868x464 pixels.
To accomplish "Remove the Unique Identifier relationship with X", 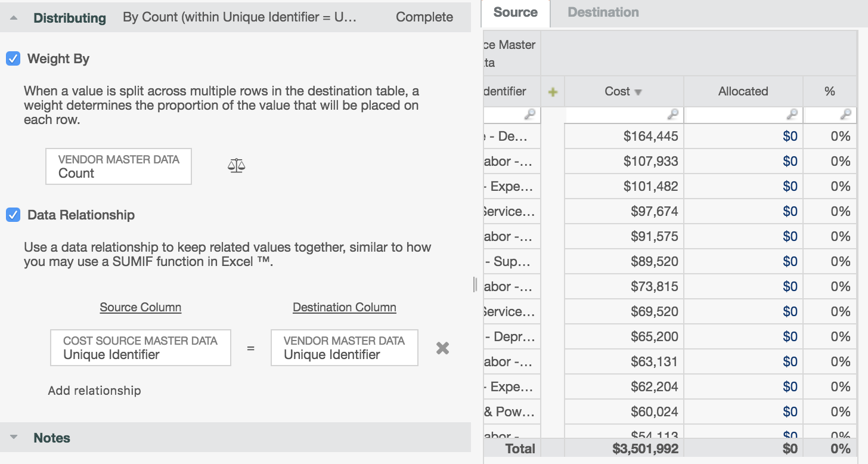I will click(x=442, y=348).
